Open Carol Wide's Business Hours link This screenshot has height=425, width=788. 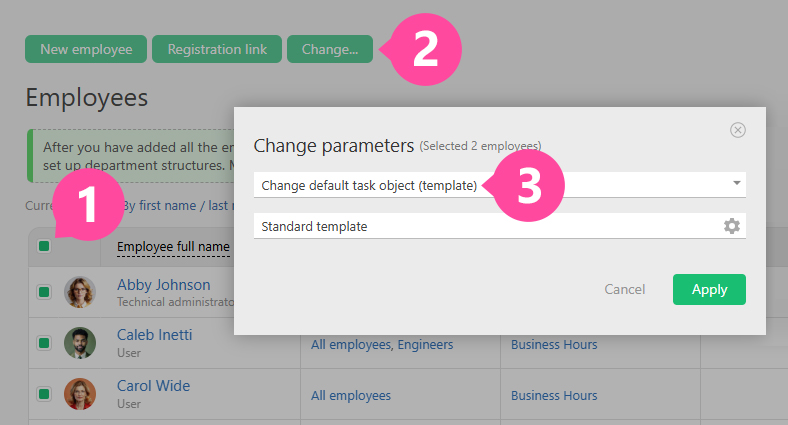tap(554, 395)
